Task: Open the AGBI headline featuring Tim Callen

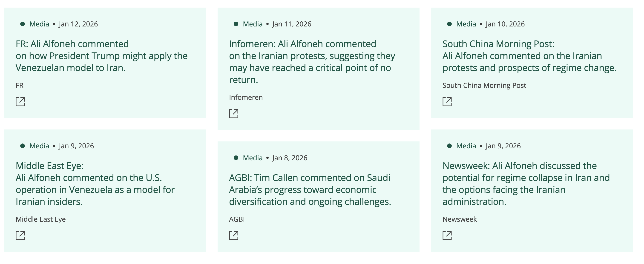Action: [310, 190]
